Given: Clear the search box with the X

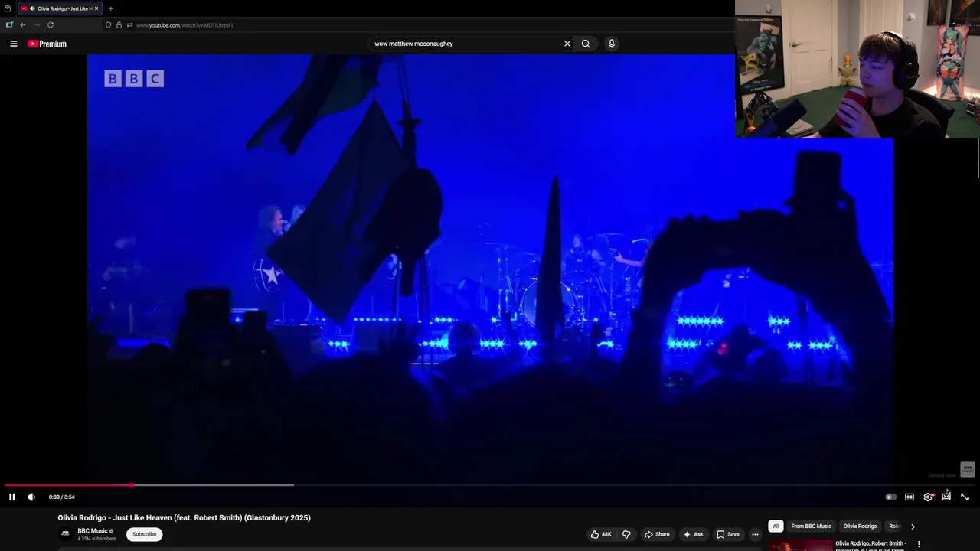Looking at the screenshot, I should click(567, 44).
